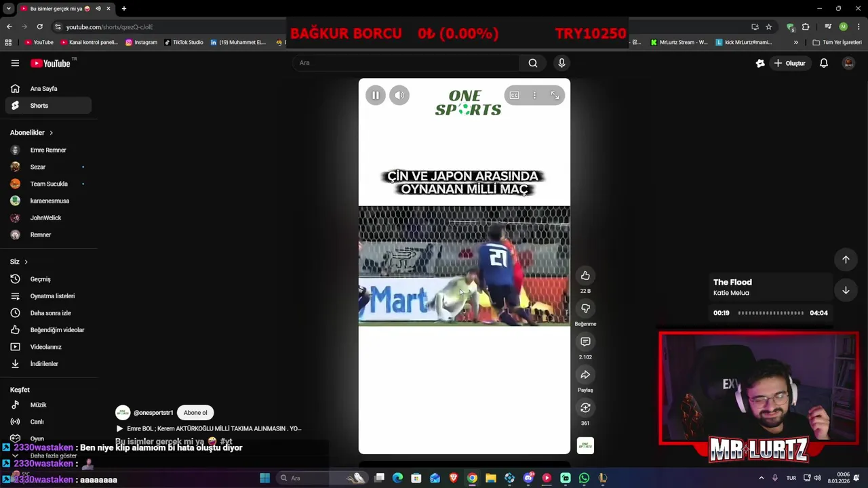Open the linked video Emre BOL title
Viewport: 868px width, 488px height.
pyautogui.click(x=214, y=428)
